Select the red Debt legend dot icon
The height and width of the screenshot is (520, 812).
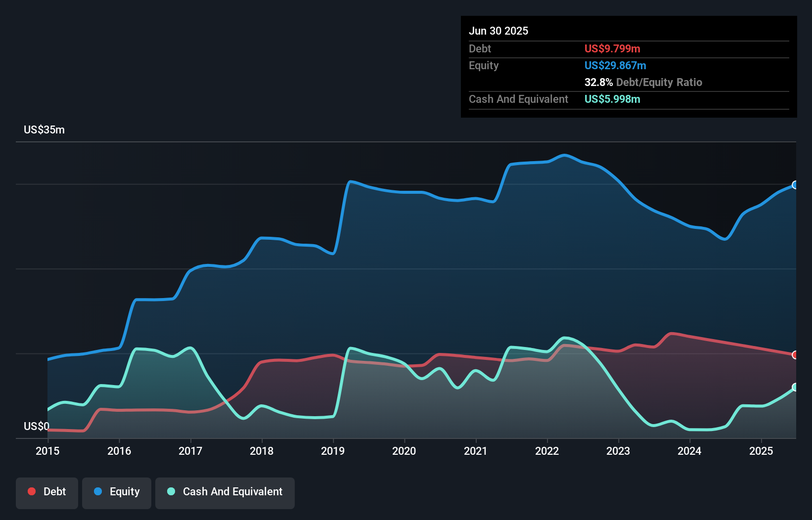(32, 492)
